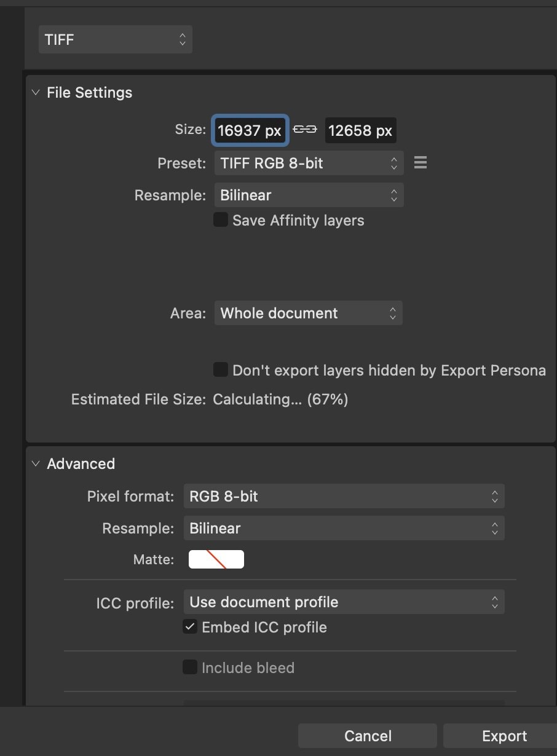Click the Export button
The width and height of the screenshot is (557, 756).
[x=500, y=736]
